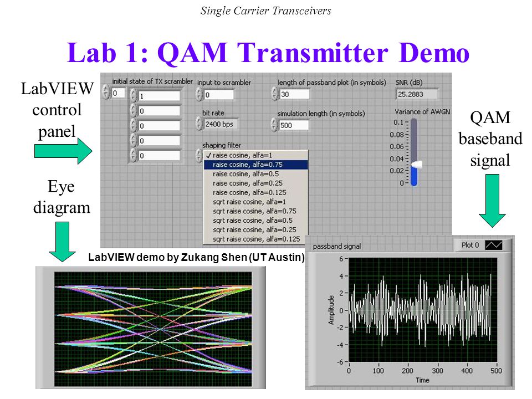
Task: Click the input to scrambler stepper
Action: point(199,95)
